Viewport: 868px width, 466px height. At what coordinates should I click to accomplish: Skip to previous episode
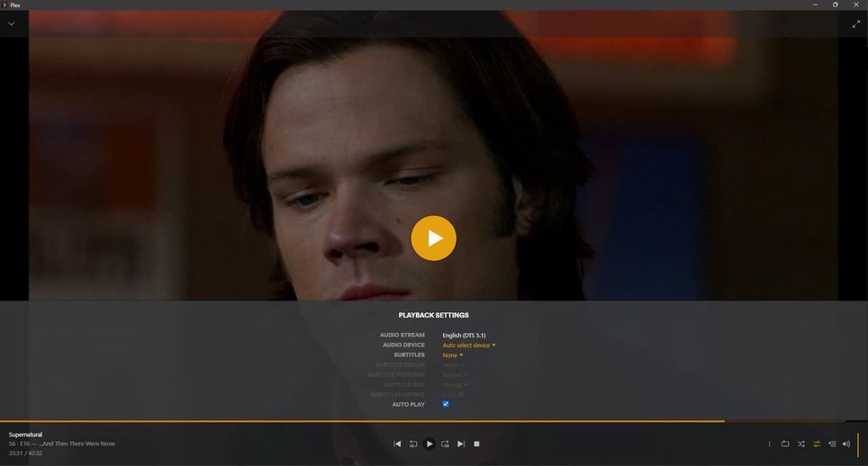[x=397, y=444]
